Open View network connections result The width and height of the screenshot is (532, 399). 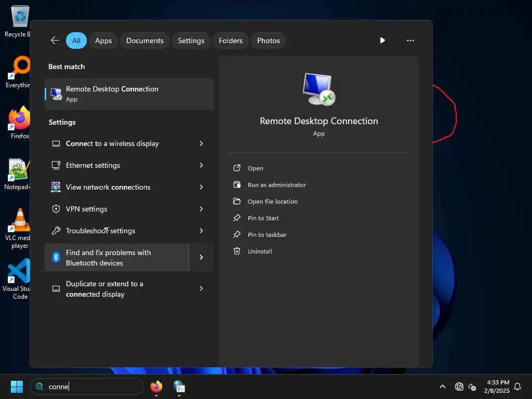[x=117, y=187]
